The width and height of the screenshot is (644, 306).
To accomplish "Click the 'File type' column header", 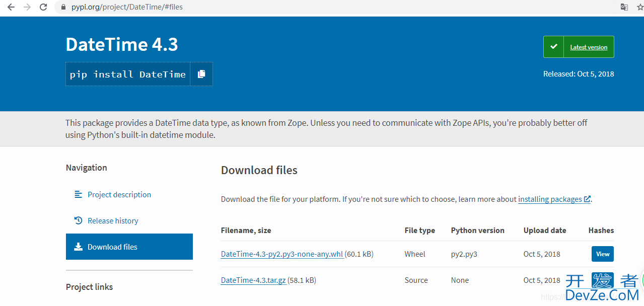I will [x=420, y=231].
